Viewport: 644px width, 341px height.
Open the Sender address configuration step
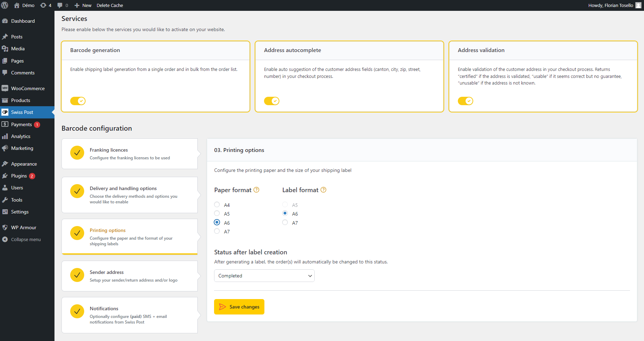click(x=130, y=276)
